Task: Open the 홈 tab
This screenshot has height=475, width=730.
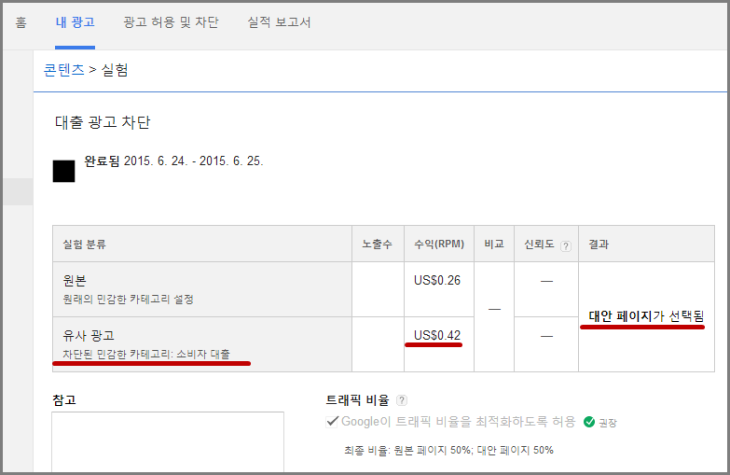Action: point(21,22)
